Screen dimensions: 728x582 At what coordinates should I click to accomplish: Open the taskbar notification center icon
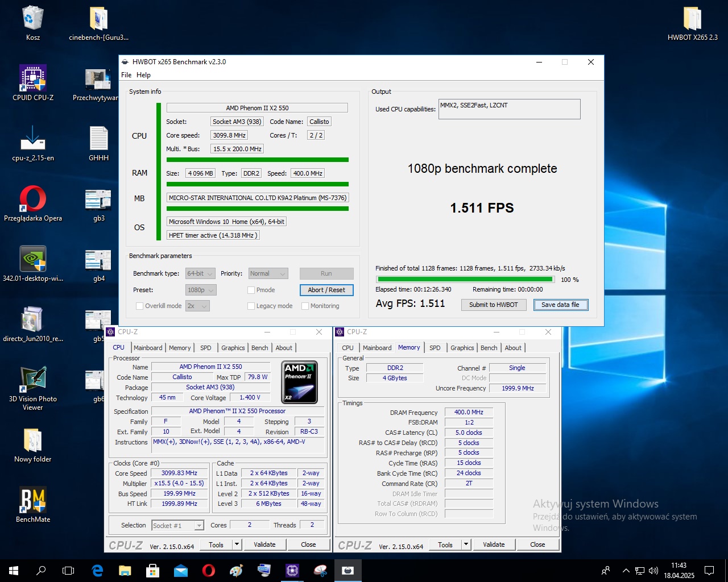point(709,570)
